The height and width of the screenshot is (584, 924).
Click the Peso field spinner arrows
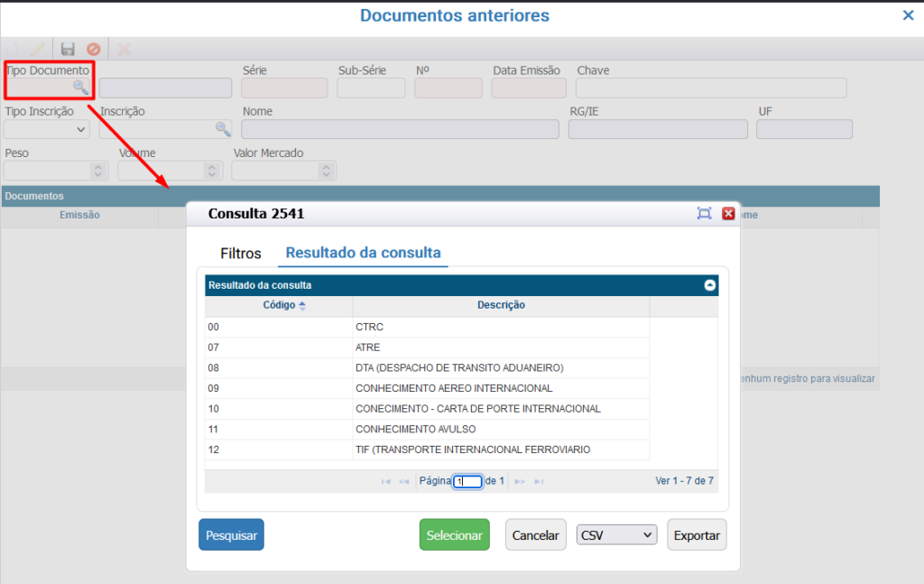97,171
